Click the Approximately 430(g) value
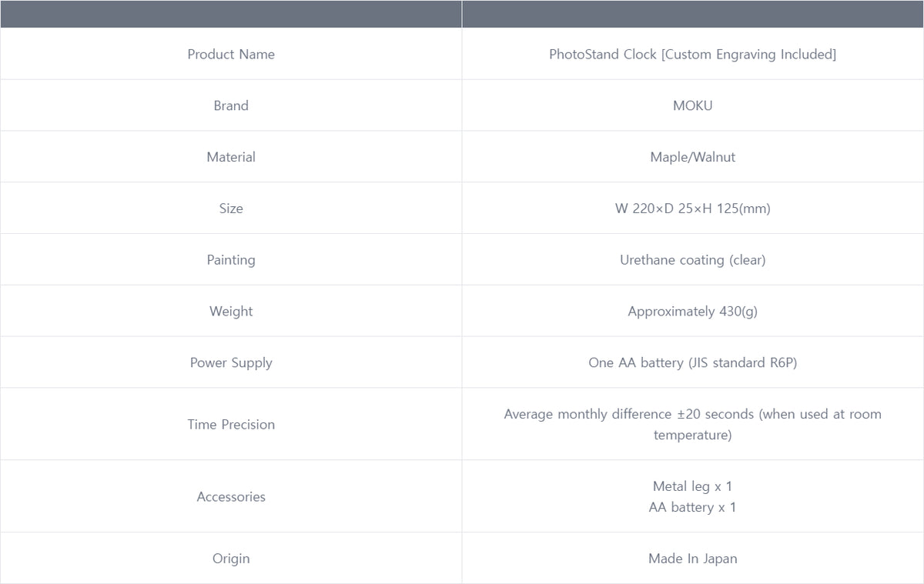Image resolution: width=924 pixels, height=584 pixels. pyautogui.click(x=692, y=312)
